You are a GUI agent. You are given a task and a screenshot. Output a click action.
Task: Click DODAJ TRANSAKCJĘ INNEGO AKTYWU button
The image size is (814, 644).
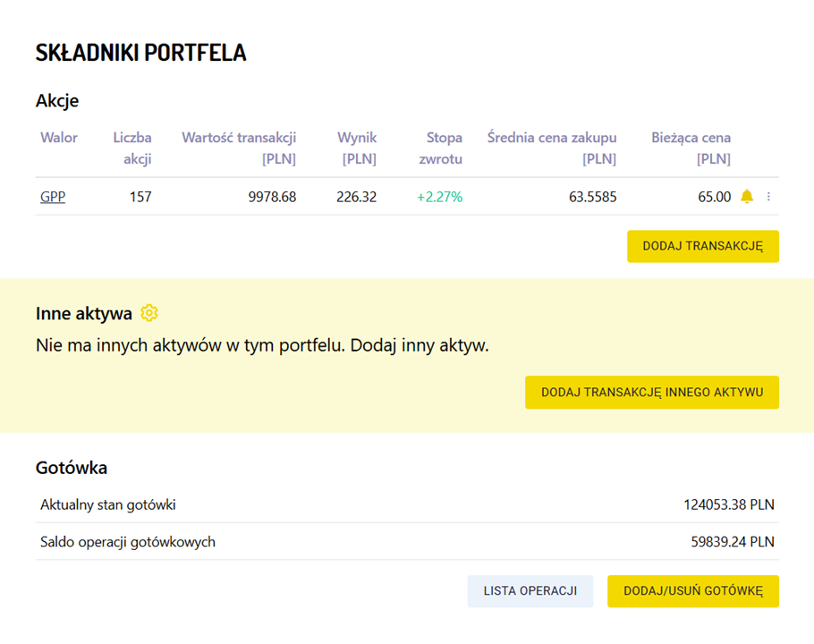pos(651,392)
